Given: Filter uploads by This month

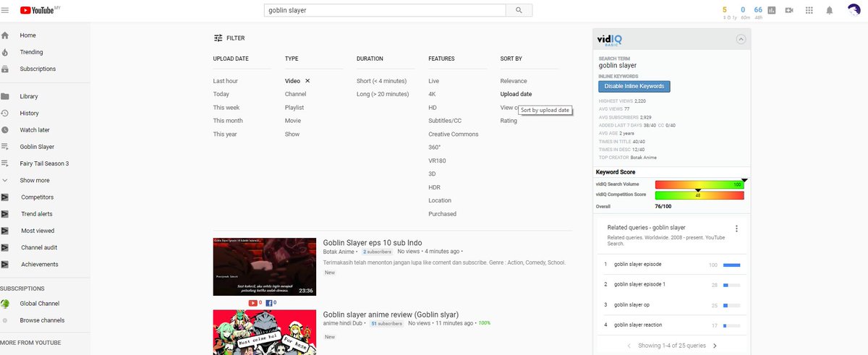Looking at the screenshot, I should 228,121.
